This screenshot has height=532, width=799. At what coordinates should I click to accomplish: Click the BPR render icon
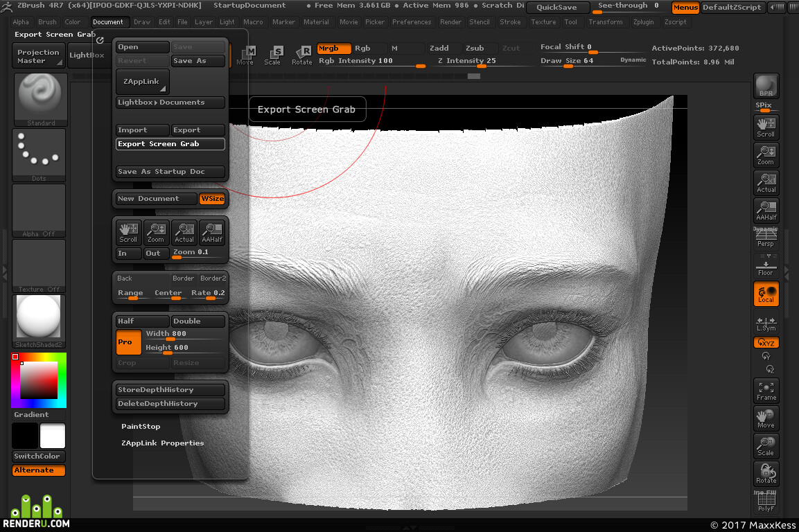pyautogui.click(x=766, y=86)
